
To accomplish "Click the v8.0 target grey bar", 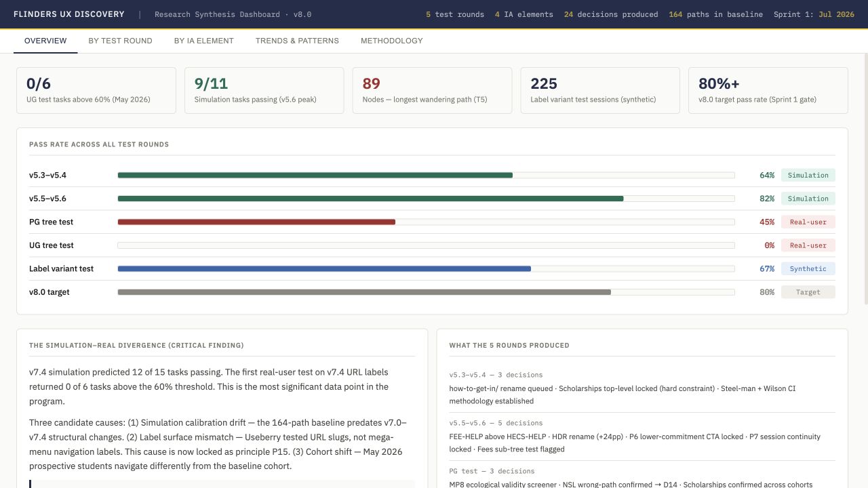I will click(364, 292).
